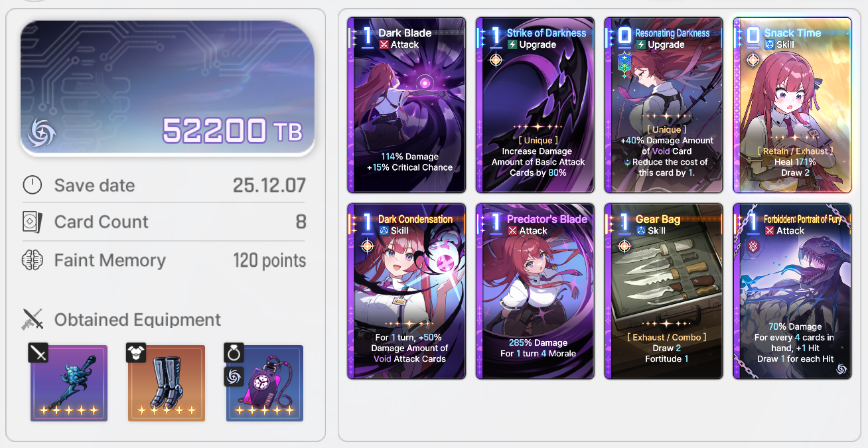Select the Strike of Darkness upgrade card
This screenshot has width=868, height=448.
(x=535, y=105)
